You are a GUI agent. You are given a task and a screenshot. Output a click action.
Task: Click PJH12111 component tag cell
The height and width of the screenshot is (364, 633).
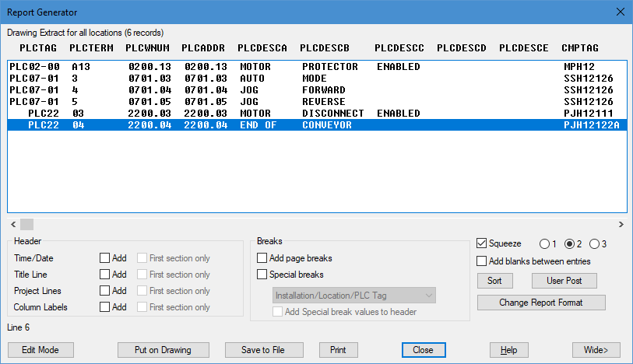coord(589,114)
